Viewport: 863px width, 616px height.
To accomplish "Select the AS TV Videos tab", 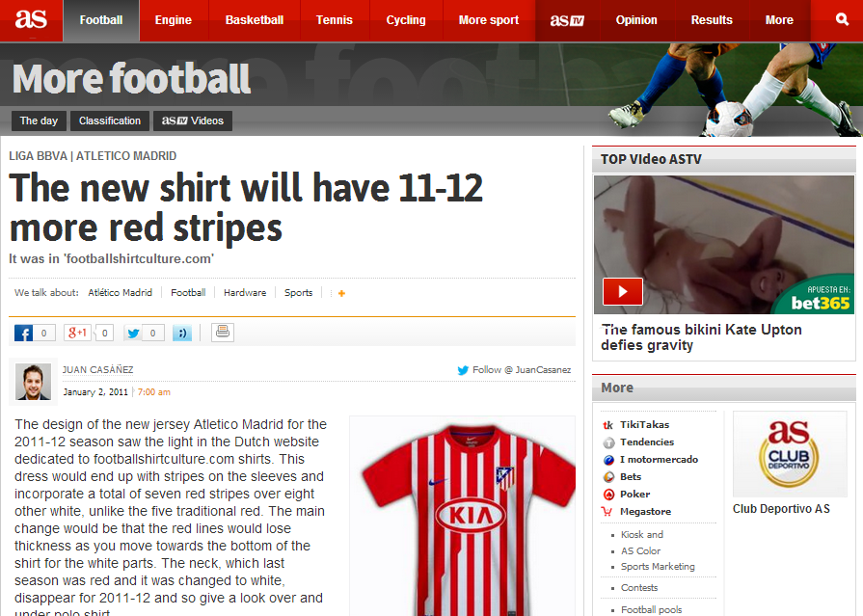I will coord(193,121).
